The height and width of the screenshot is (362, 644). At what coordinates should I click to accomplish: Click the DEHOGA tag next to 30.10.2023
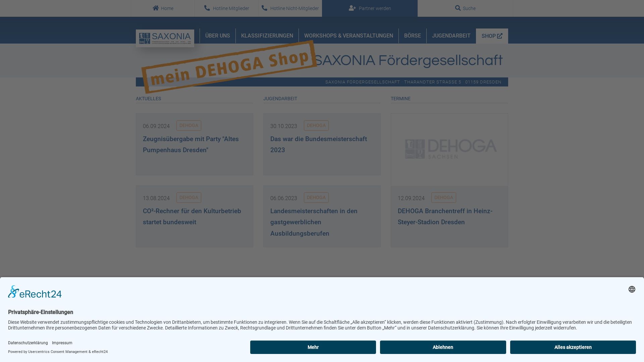pos(316,125)
